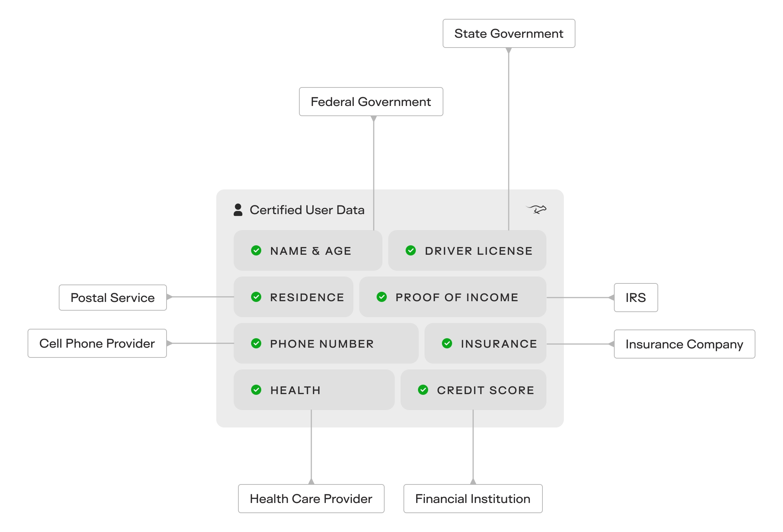
Task: Click the Insurance Company box
Action: tap(684, 344)
